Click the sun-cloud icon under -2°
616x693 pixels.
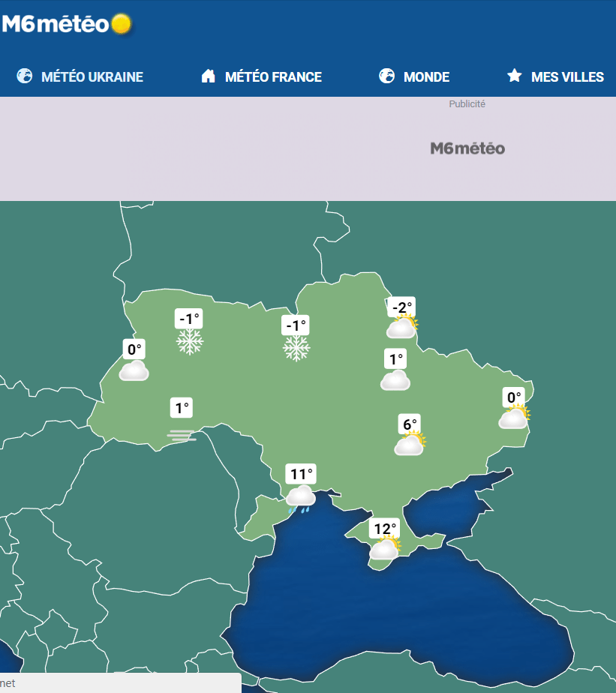click(402, 327)
